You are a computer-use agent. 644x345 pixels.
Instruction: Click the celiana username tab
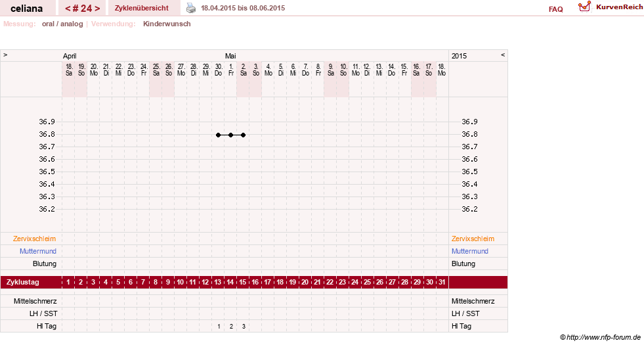coord(27,9)
